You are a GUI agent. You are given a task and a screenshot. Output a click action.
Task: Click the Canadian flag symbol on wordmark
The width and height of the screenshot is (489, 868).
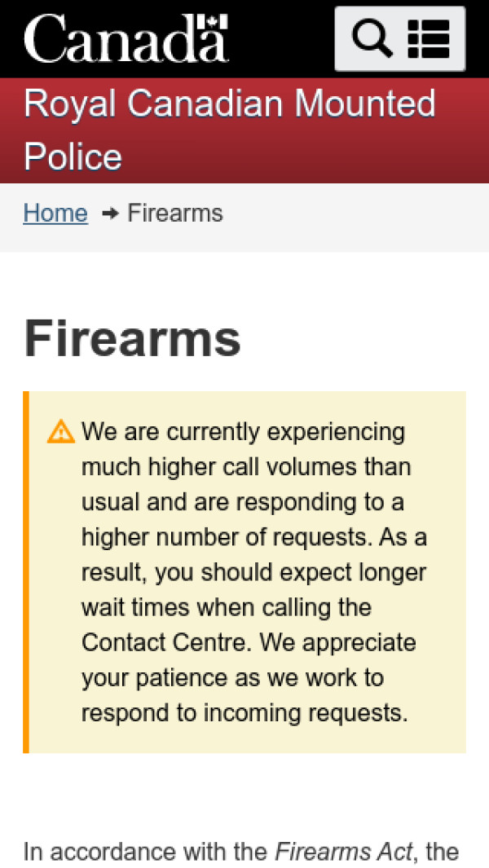tap(213, 21)
